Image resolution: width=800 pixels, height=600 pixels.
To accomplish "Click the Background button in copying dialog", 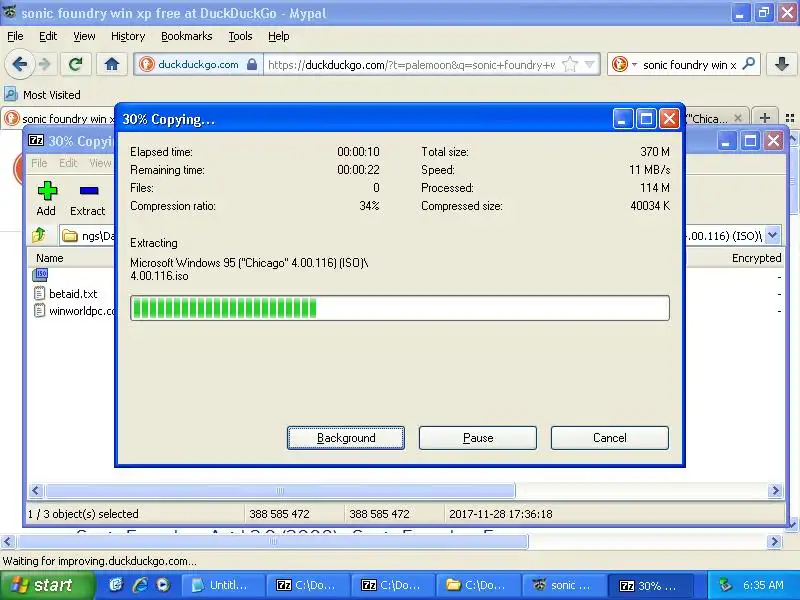I will pyautogui.click(x=346, y=438).
